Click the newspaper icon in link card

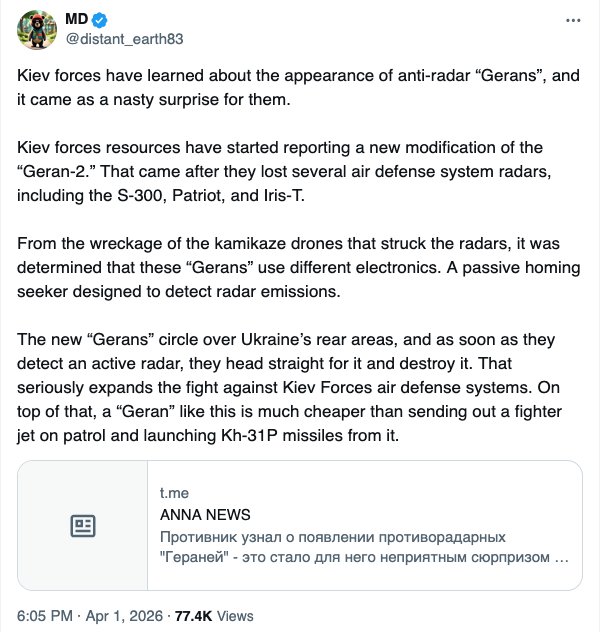point(83,526)
